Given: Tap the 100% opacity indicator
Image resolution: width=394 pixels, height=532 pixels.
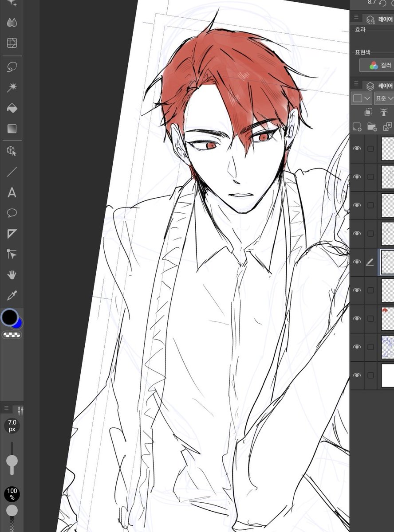Looking at the screenshot, I should point(12,494).
